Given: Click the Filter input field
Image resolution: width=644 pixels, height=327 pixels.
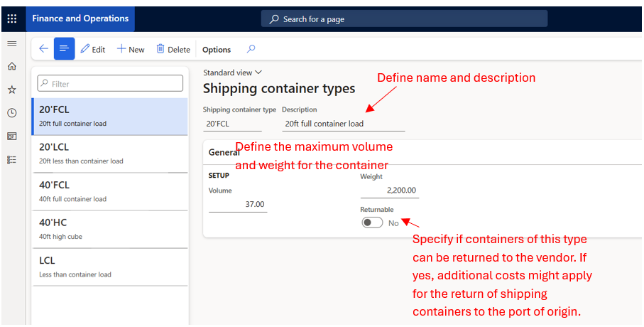Looking at the screenshot, I should pos(110,83).
